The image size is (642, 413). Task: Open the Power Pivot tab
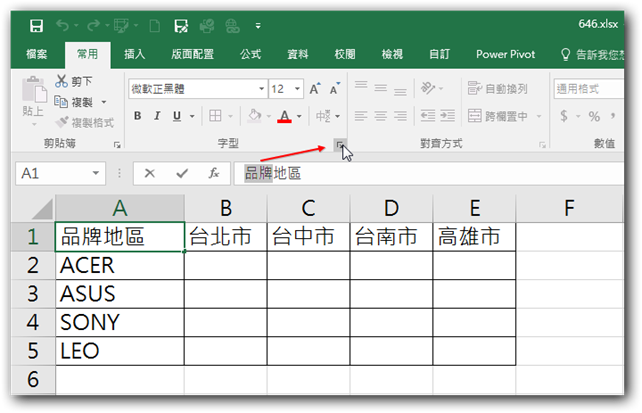click(x=505, y=54)
